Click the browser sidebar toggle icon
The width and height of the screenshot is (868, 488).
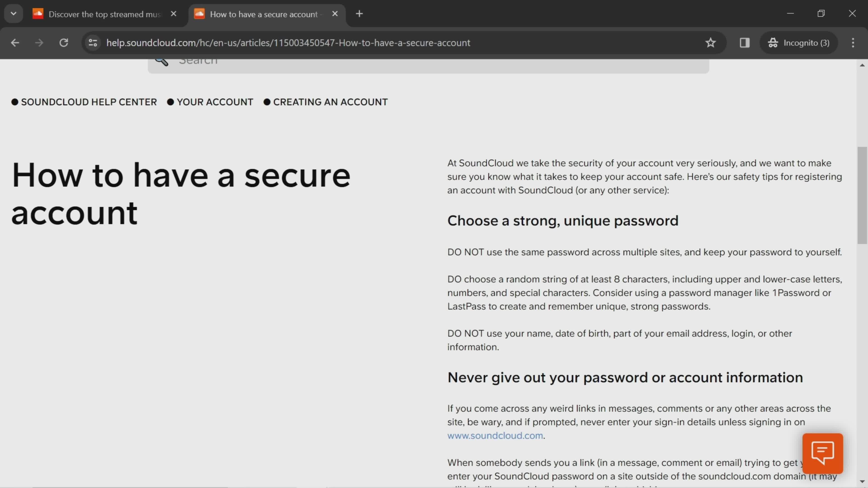coord(745,42)
